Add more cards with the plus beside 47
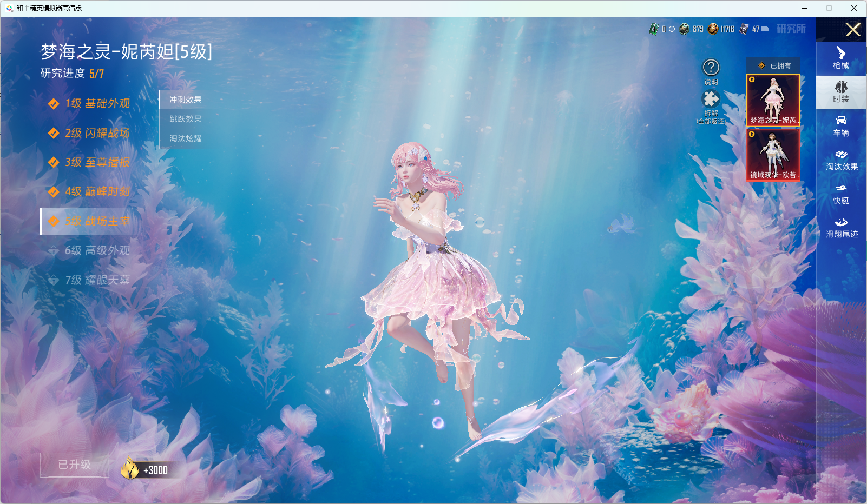The height and width of the screenshot is (504, 867). click(765, 29)
